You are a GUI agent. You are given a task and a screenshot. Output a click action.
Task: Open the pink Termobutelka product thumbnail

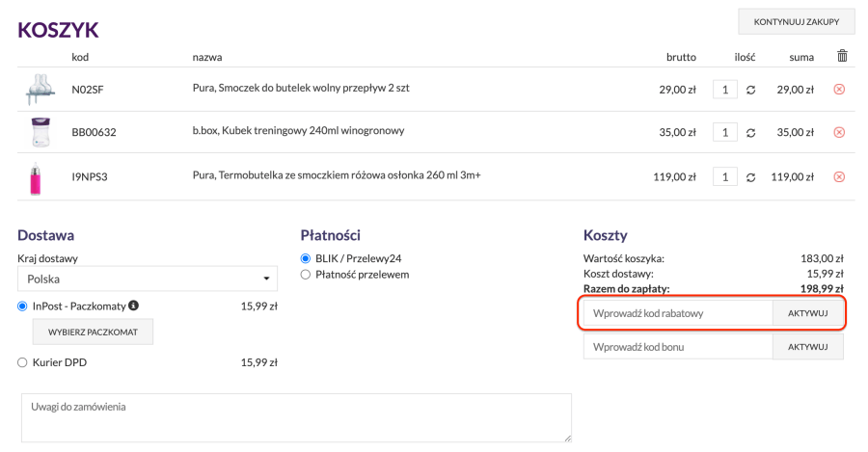coord(36,177)
